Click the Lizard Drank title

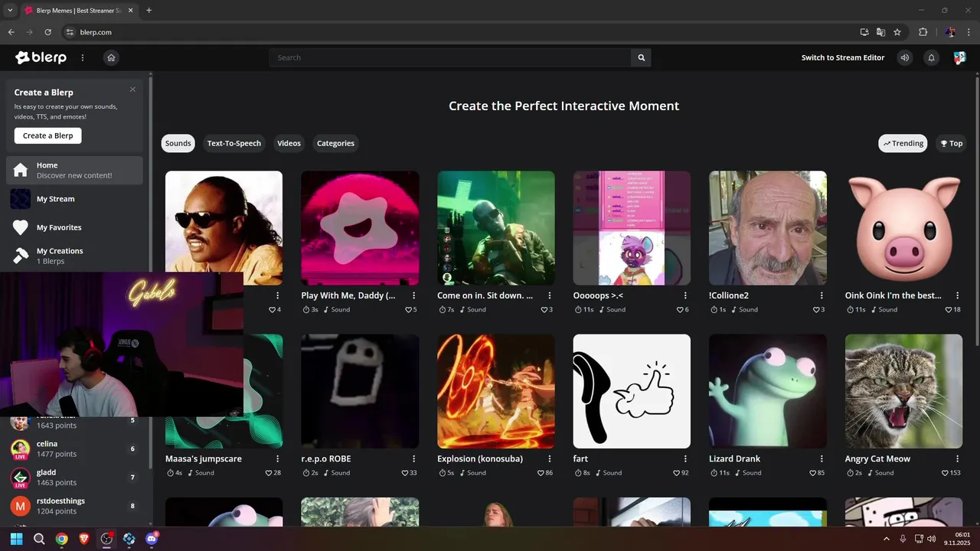tap(734, 459)
